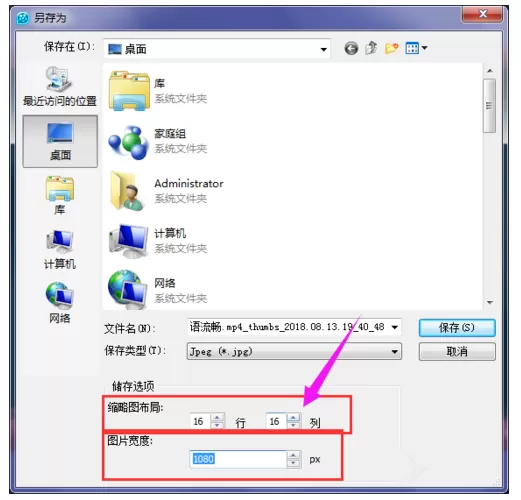
Task: Expand the 文件名 dropdown arrow
Action: pyautogui.click(x=395, y=327)
